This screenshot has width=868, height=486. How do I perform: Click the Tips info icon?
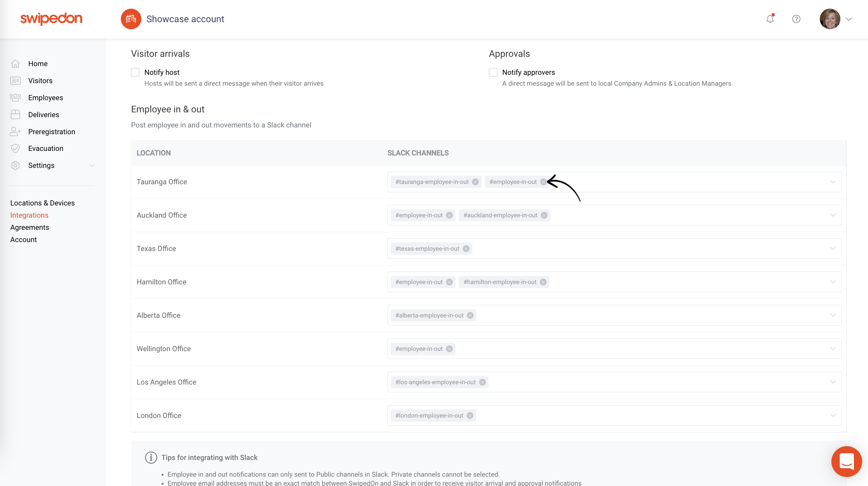click(151, 457)
